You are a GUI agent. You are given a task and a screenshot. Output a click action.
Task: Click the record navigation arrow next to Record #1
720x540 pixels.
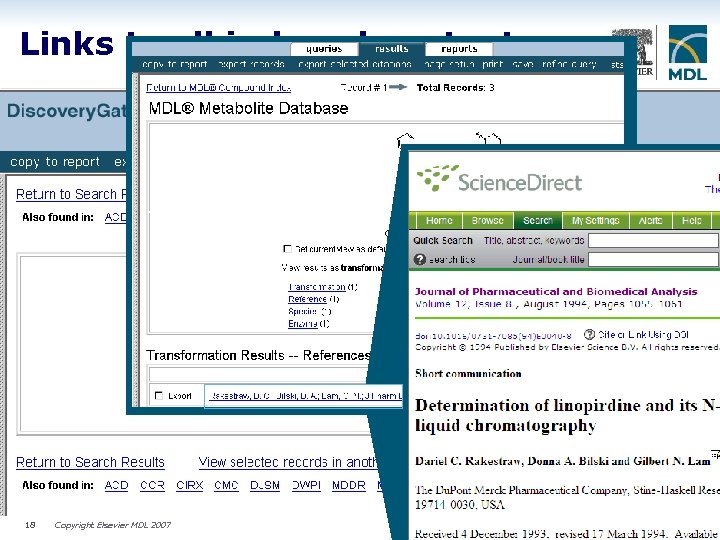(398, 87)
